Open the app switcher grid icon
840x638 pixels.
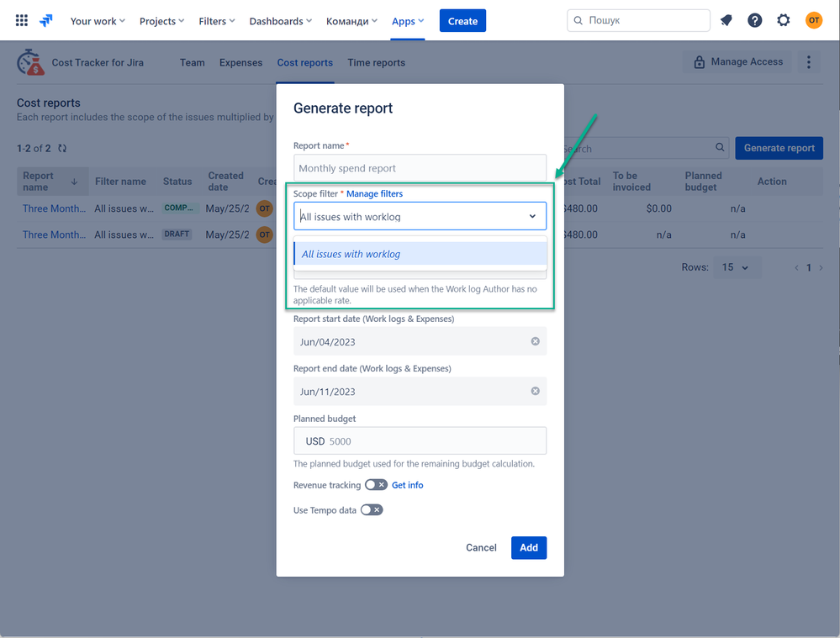tap(21, 20)
